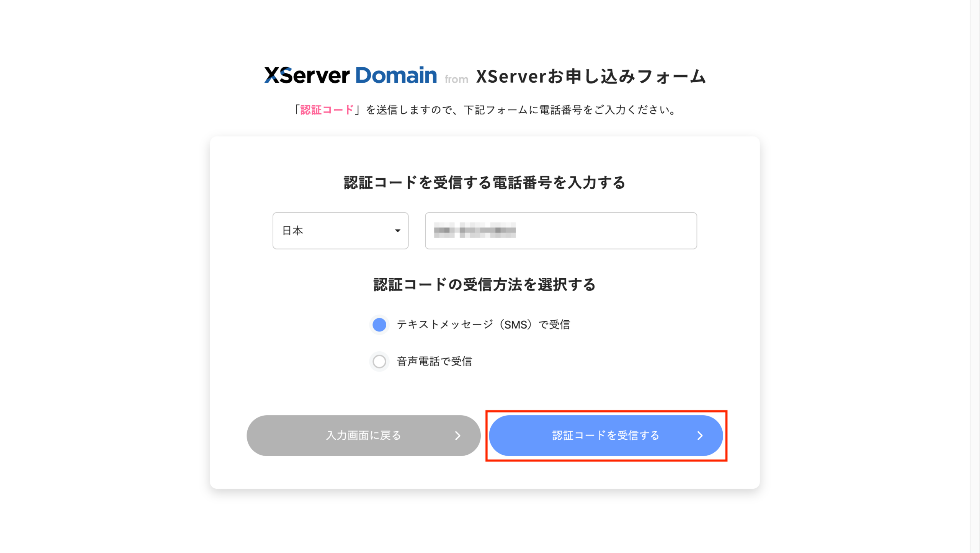Click the country dropdown caret arrow
Viewport: 980px width, 553px height.
[x=397, y=231]
